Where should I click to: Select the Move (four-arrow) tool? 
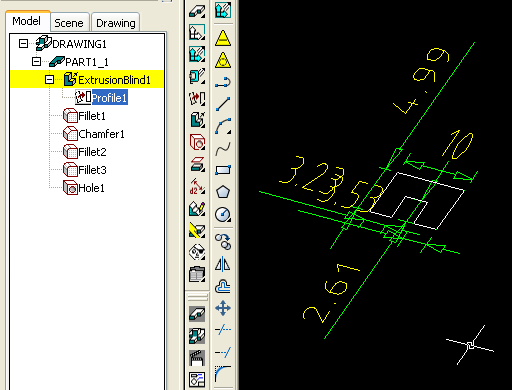pos(223,308)
